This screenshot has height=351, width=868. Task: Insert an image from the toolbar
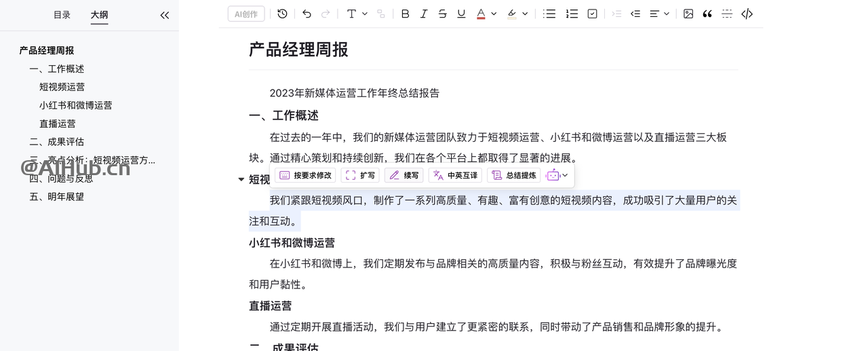pyautogui.click(x=688, y=14)
